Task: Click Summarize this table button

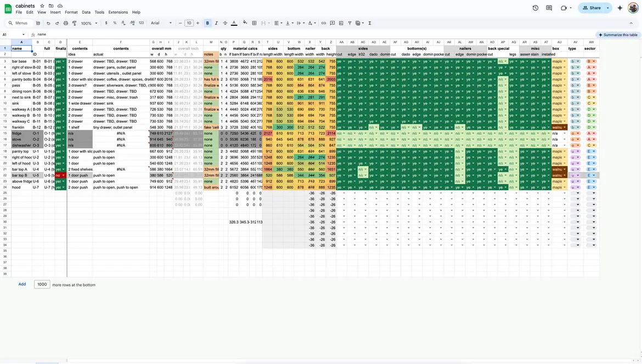Action: (618, 35)
